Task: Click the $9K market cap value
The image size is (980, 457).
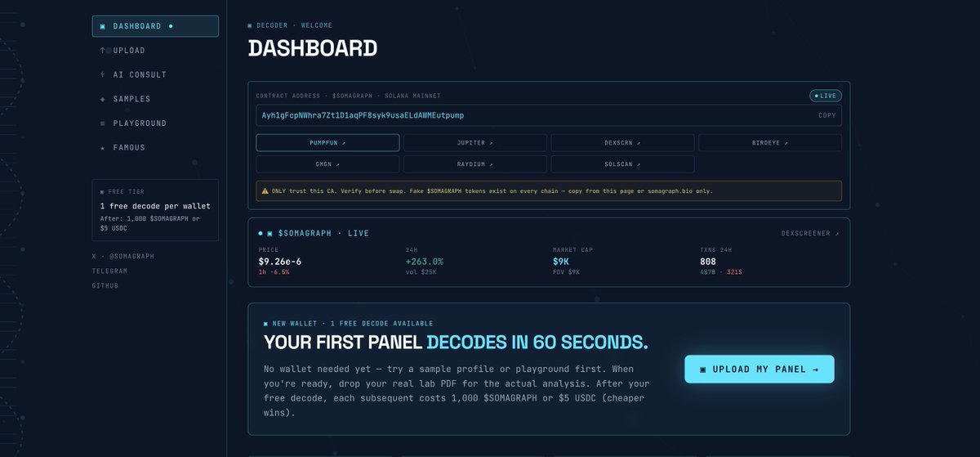Action: (x=561, y=262)
